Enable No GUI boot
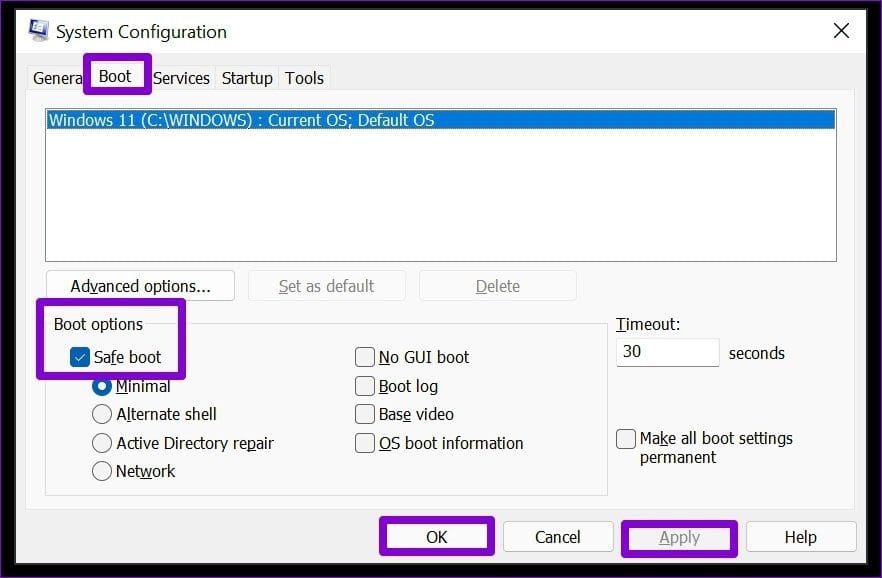 pos(364,356)
